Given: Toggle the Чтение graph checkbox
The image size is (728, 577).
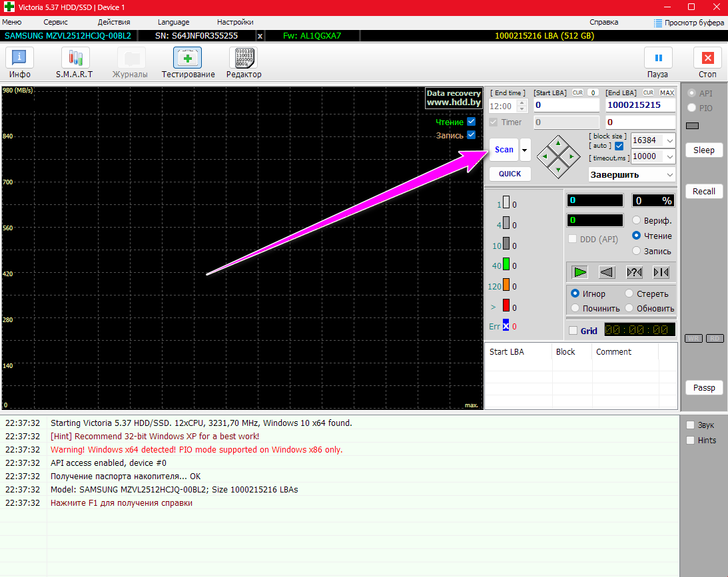Looking at the screenshot, I should 472,122.
